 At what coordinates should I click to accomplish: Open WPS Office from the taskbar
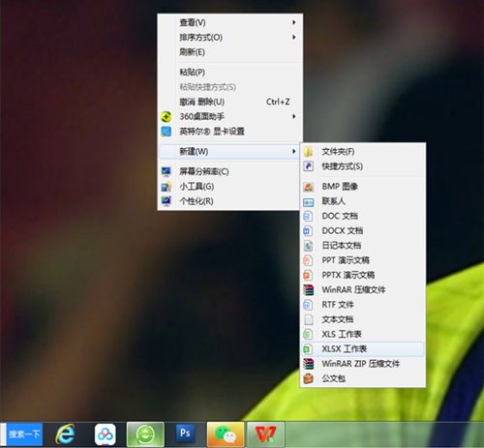(x=266, y=434)
